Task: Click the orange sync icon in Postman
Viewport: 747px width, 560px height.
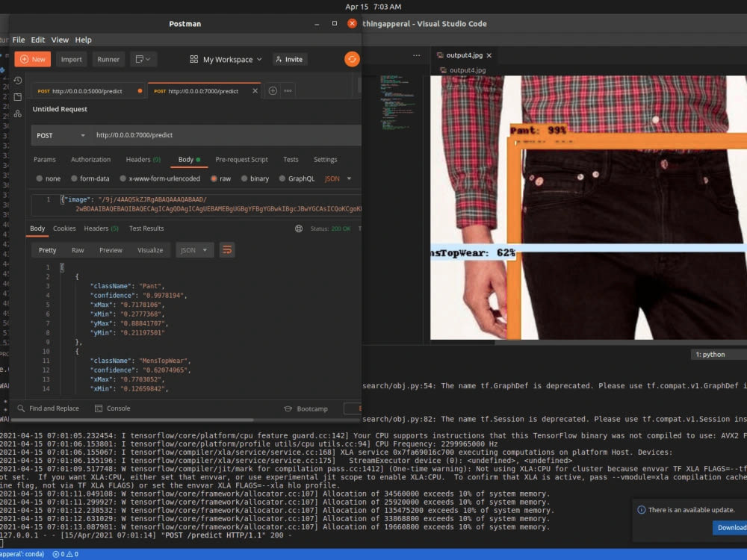Action: 352,59
